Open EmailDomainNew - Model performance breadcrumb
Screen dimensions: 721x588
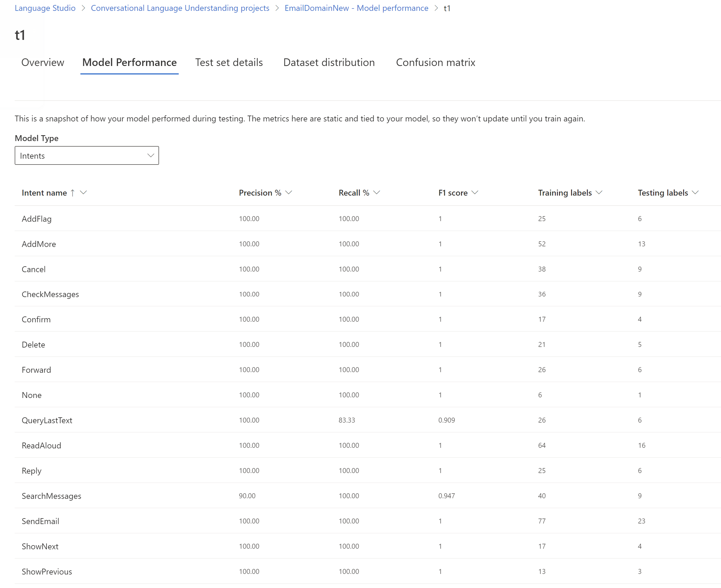(x=356, y=8)
